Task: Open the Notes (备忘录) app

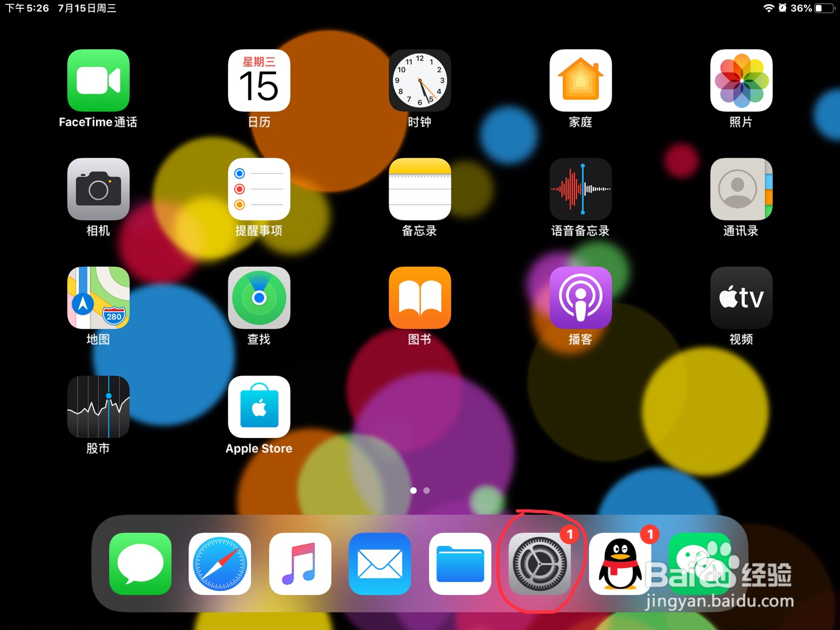Action: click(419, 189)
